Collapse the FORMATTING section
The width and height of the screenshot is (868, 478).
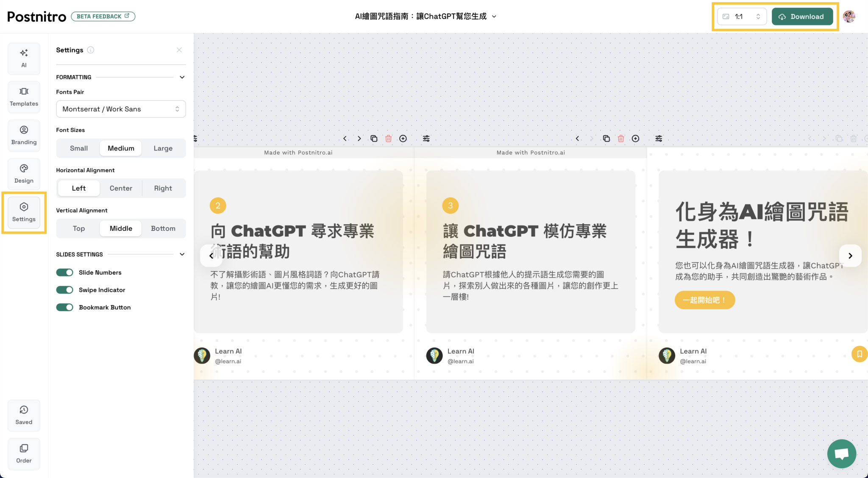click(x=182, y=77)
